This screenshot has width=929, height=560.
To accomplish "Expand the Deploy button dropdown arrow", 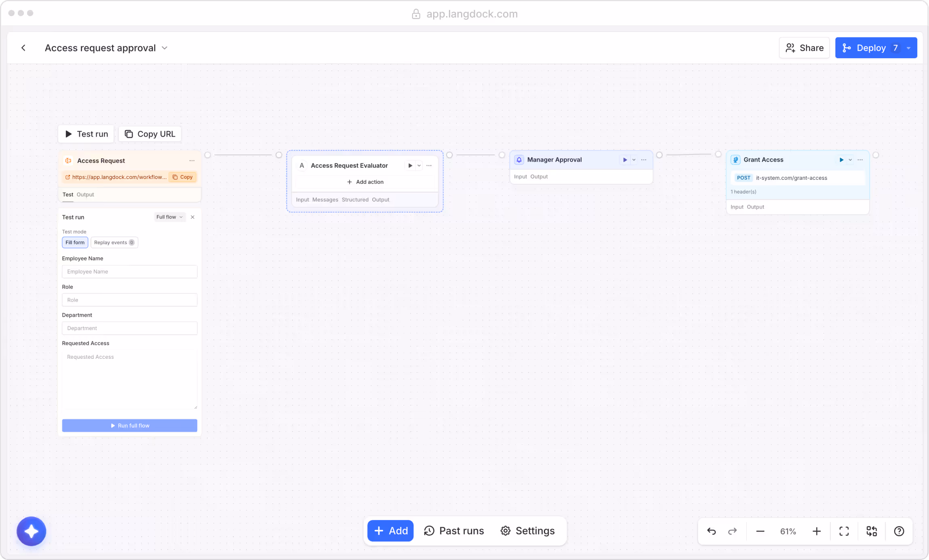I will 909,48.
